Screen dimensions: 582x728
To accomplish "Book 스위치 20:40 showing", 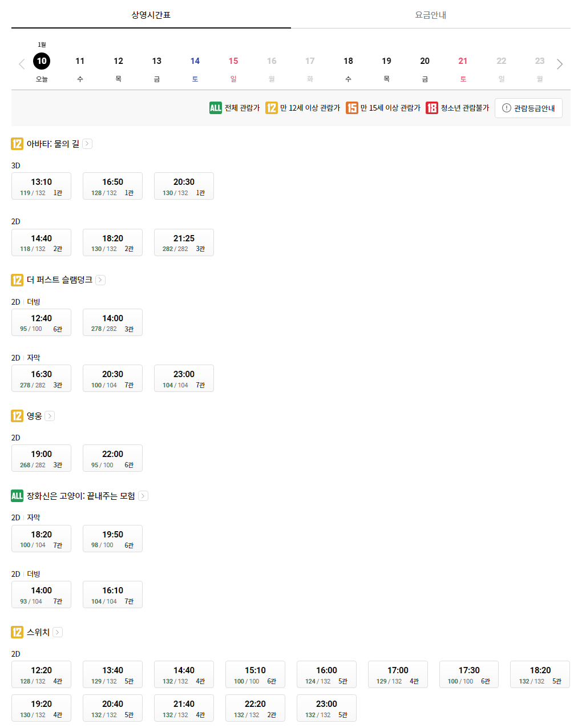I will coord(112,708).
